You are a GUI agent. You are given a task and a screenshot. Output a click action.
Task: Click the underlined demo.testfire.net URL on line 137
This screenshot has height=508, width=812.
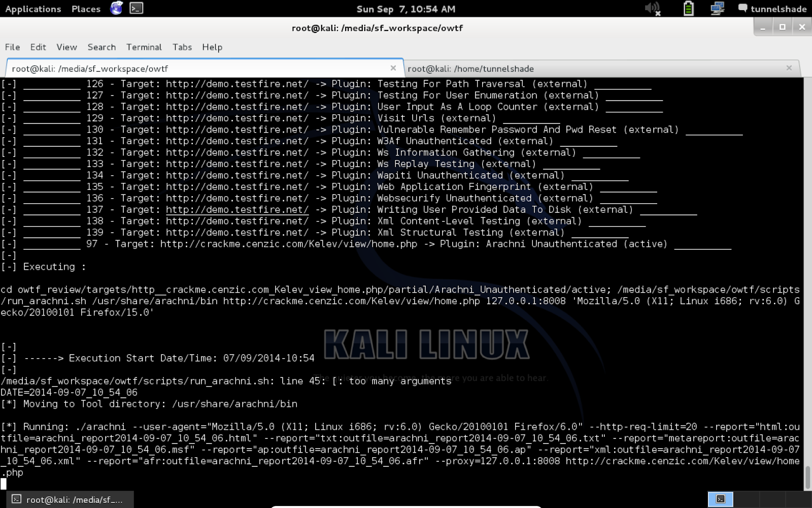(x=237, y=209)
